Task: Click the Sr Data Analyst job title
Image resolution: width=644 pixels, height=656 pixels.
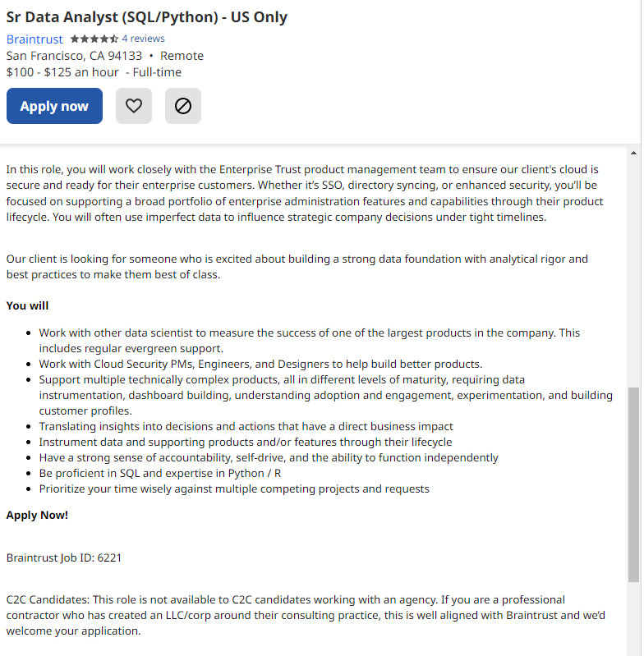Action: pyautogui.click(x=147, y=17)
